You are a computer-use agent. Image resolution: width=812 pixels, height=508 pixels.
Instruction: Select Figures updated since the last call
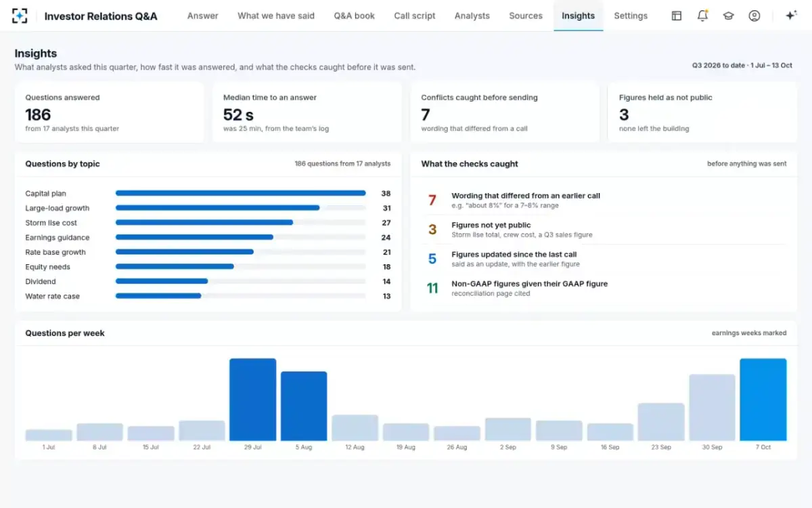point(606,259)
